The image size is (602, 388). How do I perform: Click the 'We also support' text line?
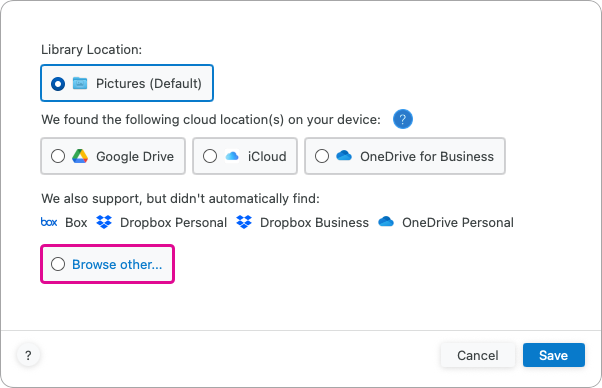[180, 199]
